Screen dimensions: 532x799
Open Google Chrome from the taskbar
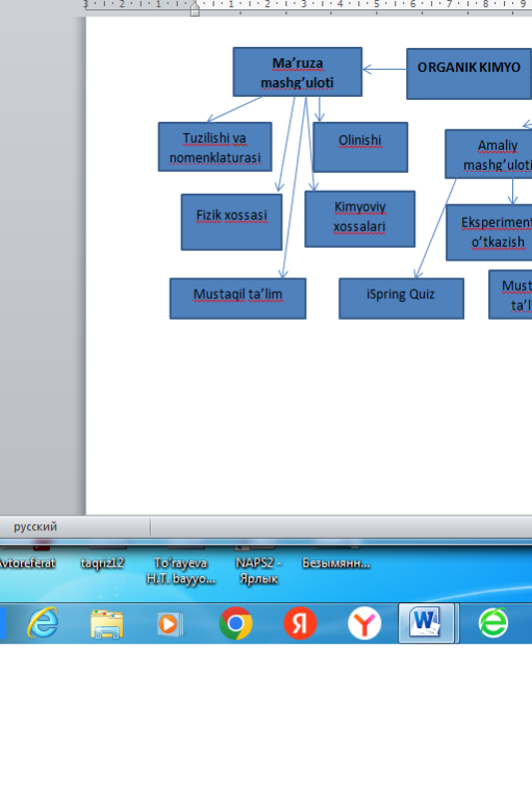[x=236, y=623]
